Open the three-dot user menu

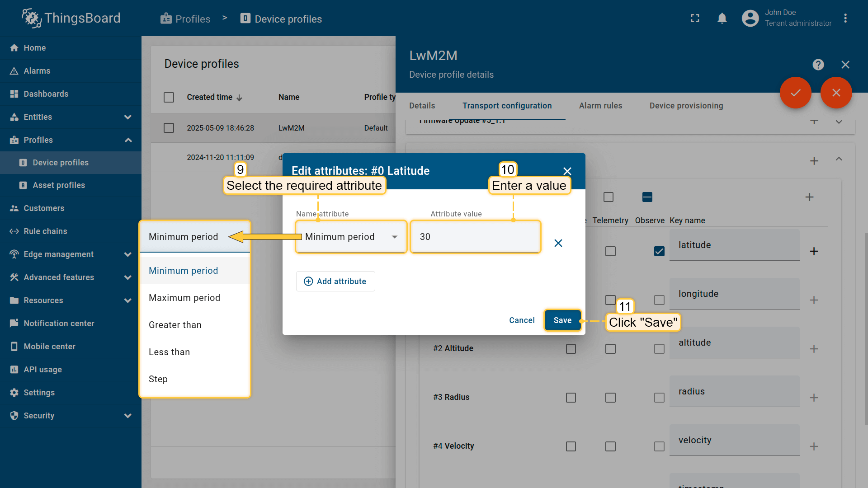(845, 19)
